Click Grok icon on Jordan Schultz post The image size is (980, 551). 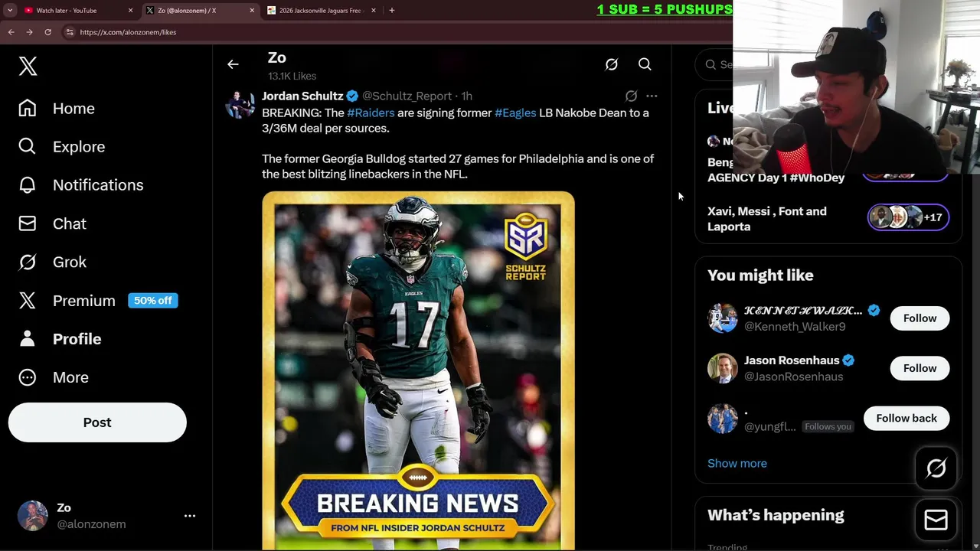coord(631,96)
